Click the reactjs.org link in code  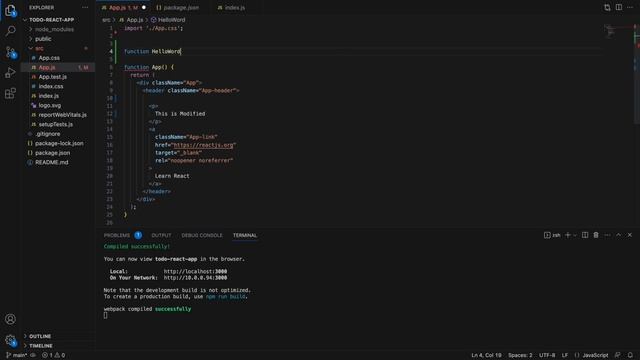tap(203, 145)
